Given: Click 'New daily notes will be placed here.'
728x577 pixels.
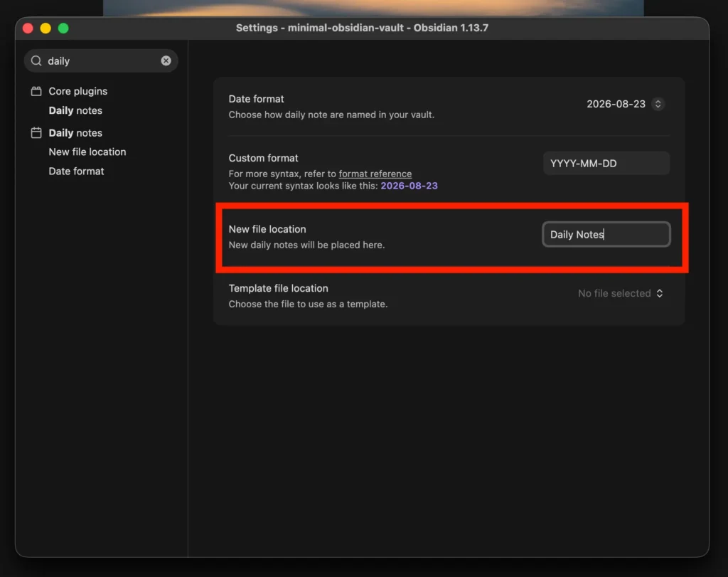Looking at the screenshot, I should click(x=307, y=245).
